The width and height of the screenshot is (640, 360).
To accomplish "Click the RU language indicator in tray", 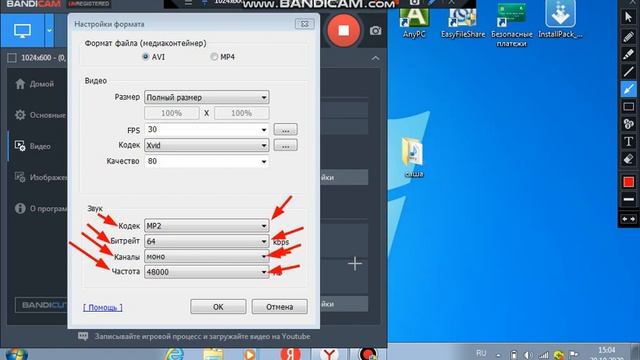I will (x=481, y=353).
